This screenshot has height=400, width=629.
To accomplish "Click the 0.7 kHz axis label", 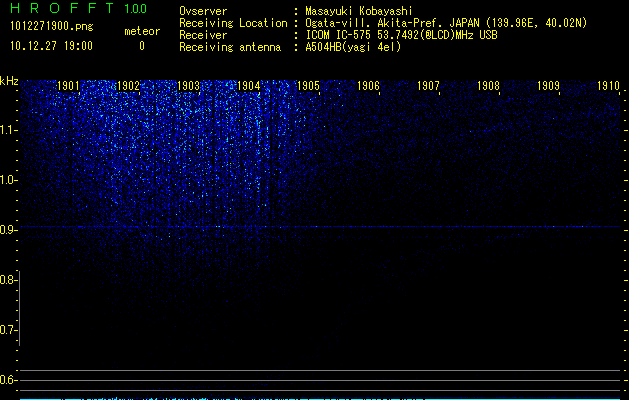I will pyautogui.click(x=8, y=330).
